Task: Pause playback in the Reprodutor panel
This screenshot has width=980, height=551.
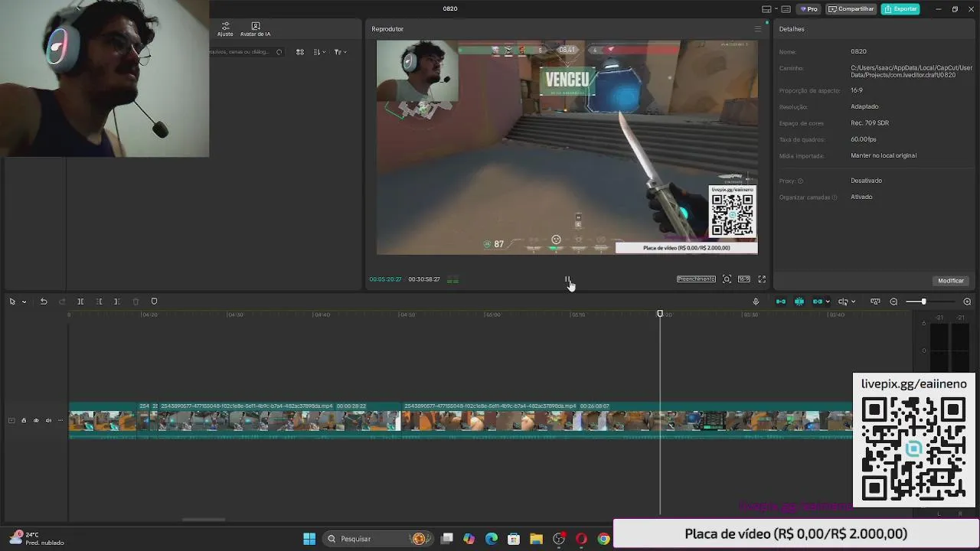Action: [567, 279]
